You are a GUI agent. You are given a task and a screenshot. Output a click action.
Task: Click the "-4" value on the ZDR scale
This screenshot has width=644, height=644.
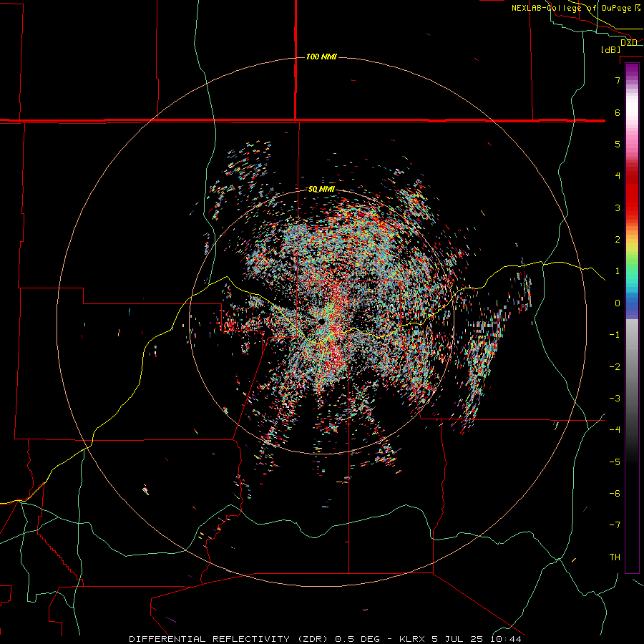pos(615,430)
